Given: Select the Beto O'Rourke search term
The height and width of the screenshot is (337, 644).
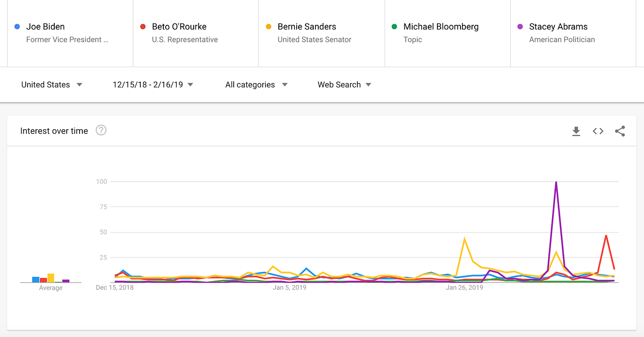Looking at the screenshot, I should click(179, 27).
